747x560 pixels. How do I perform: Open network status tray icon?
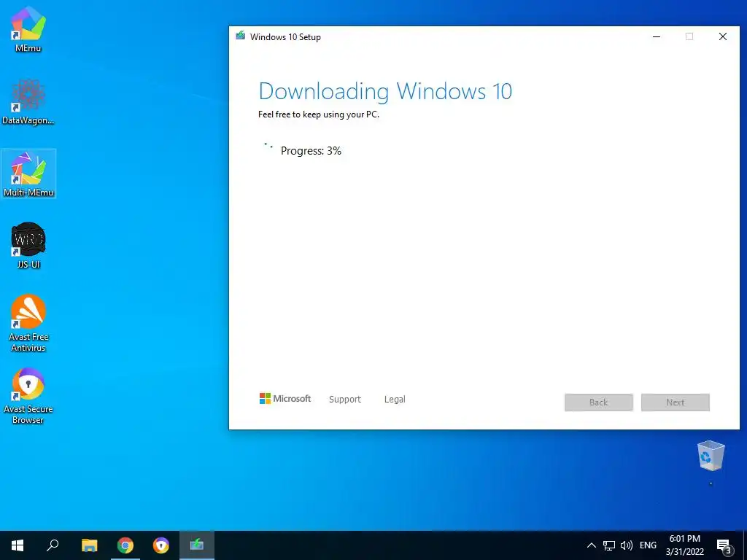[x=609, y=545]
